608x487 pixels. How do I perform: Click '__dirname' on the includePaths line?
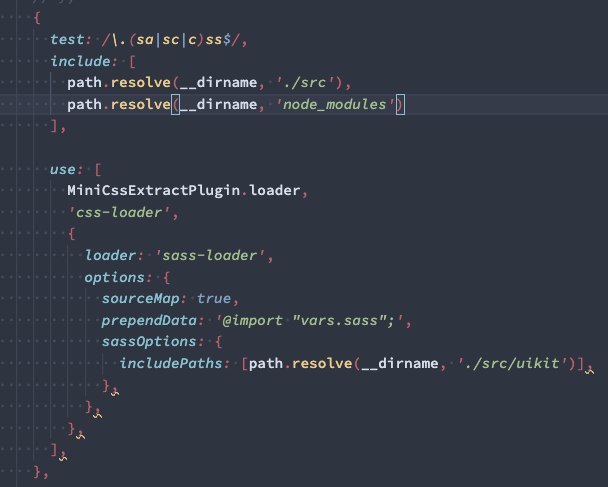pos(400,364)
